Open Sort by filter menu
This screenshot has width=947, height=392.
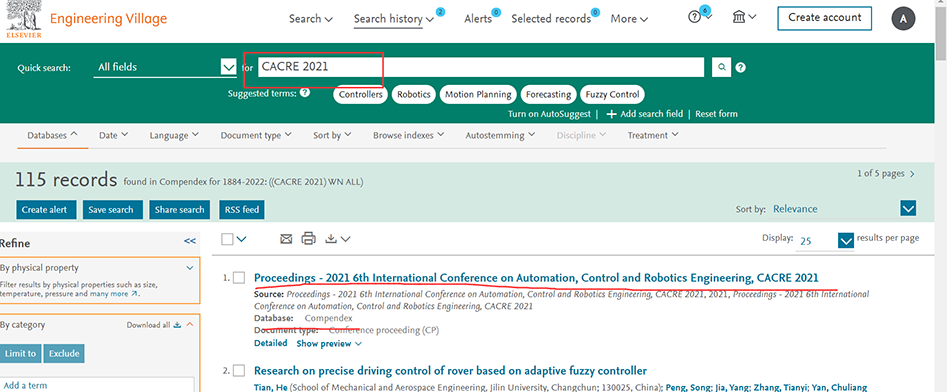pyautogui.click(x=332, y=135)
